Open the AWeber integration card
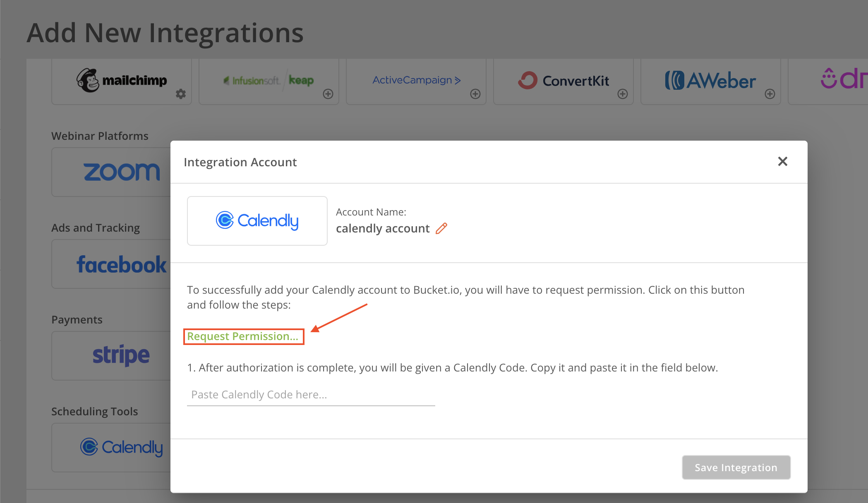The height and width of the screenshot is (503, 868). [710, 80]
